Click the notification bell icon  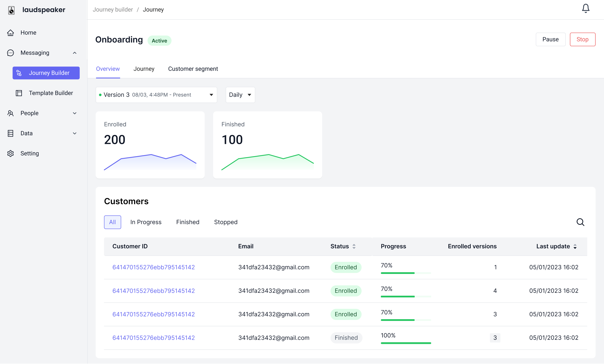[585, 9]
